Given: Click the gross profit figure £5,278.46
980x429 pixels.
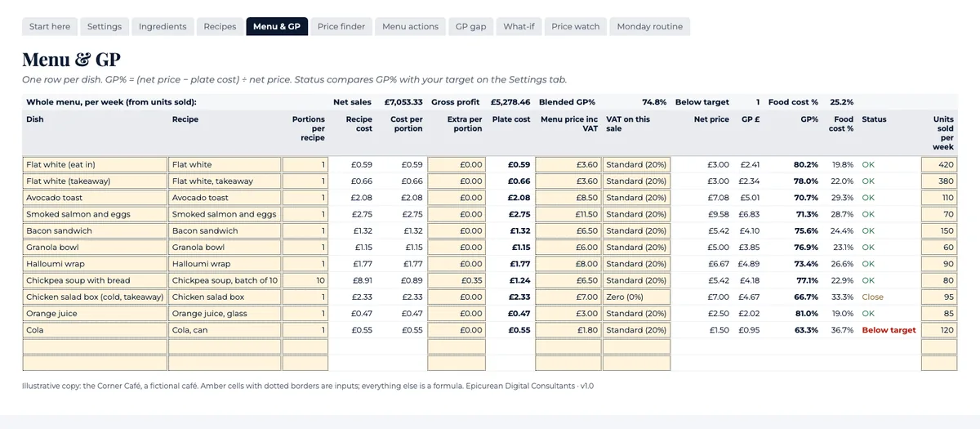Looking at the screenshot, I should tap(510, 102).
